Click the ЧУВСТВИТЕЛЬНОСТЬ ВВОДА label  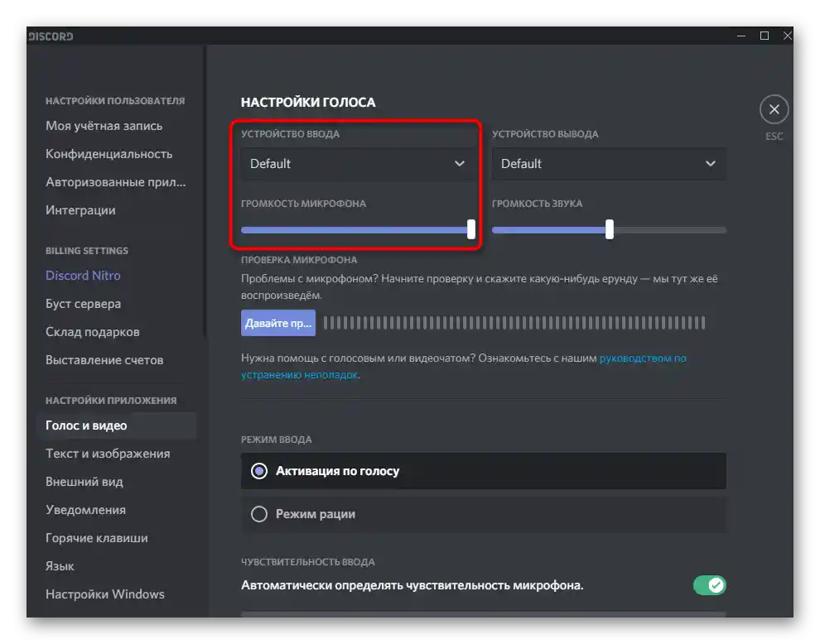click(x=307, y=562)
